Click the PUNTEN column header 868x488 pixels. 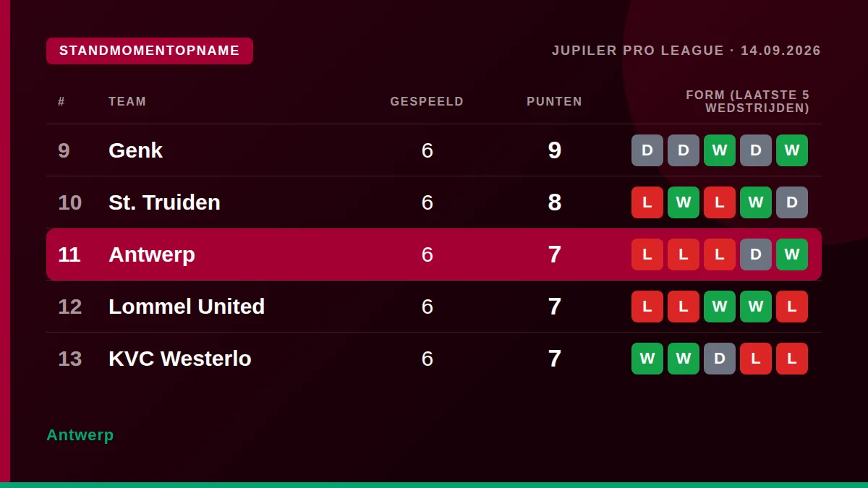tap(554, 102)
